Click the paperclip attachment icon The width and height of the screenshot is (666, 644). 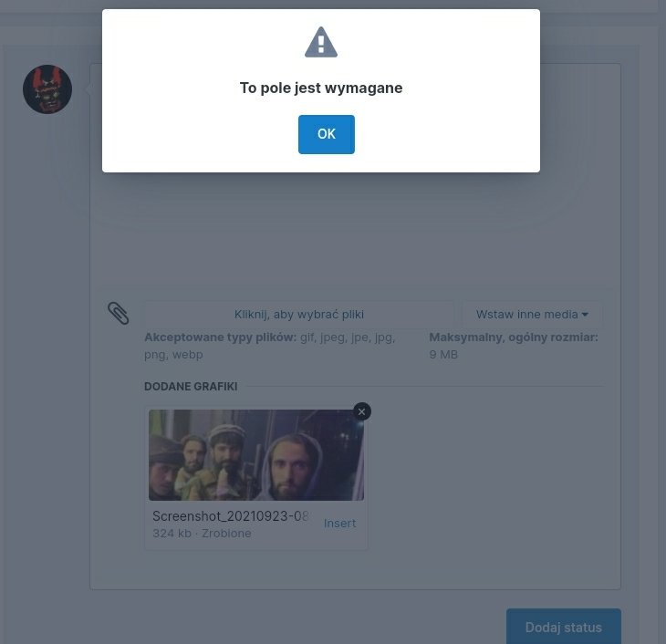pyautogui.click(x=118, y=314)
